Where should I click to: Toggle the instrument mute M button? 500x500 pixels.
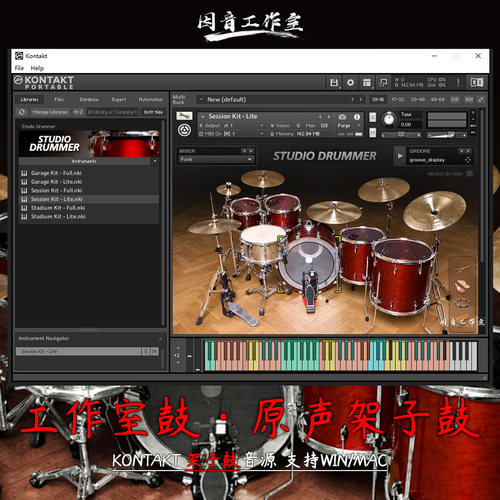tap(373, 132)
